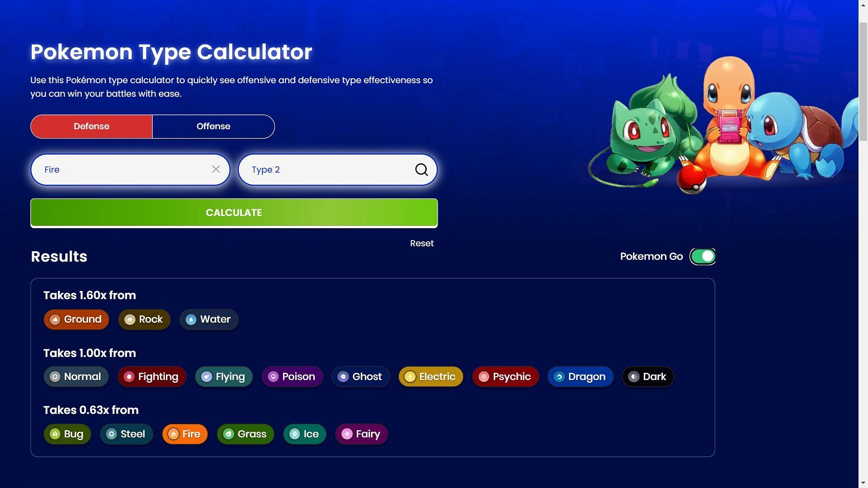Toggle the Pokemon Go switch on

click(x=702, y=256)
